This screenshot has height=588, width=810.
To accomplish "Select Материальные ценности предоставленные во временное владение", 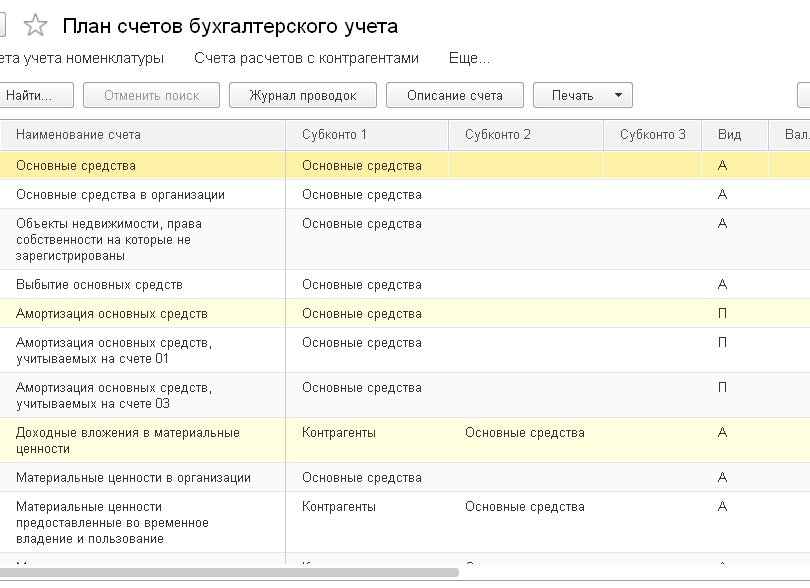I will [x=405, y=522].
